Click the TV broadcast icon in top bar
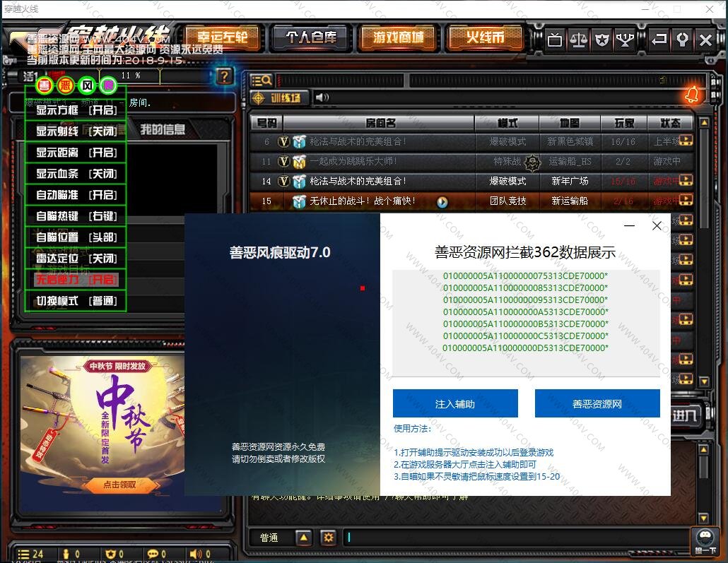The image size is (728, 563). 556,40
